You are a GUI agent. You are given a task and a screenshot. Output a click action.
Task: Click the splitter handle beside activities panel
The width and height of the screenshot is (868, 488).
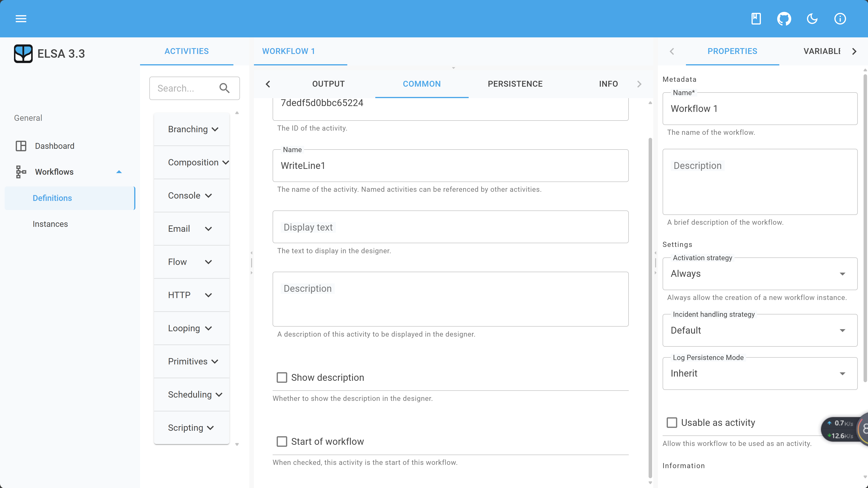[251, 263]
